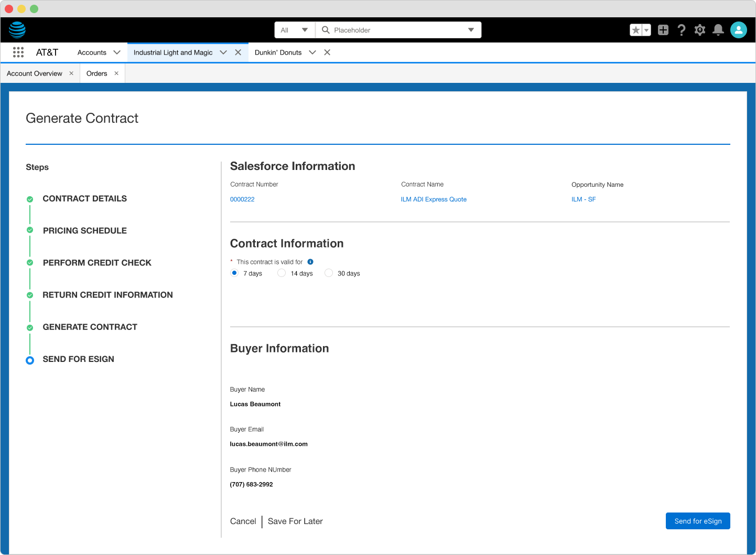This screenshot has height=555, width=756.
Task: Click the Return Credit Information checkmark icon
Action: 30,295
